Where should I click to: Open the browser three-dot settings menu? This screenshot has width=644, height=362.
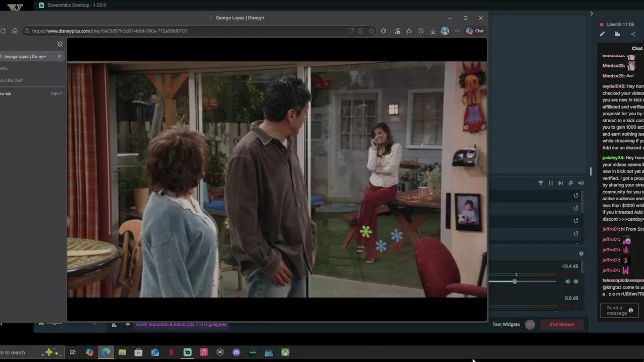pos(457,31)
